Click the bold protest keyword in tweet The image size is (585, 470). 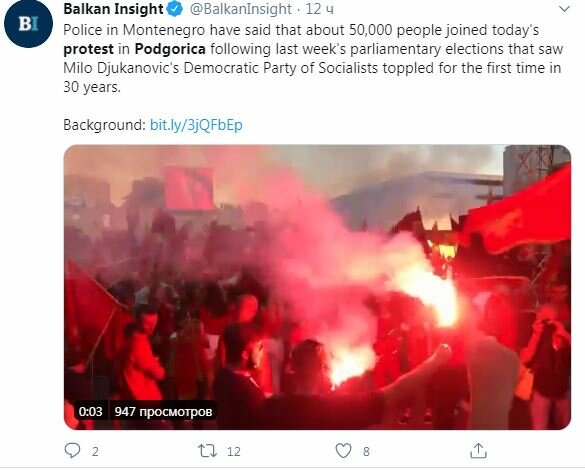tap(88, 49)
